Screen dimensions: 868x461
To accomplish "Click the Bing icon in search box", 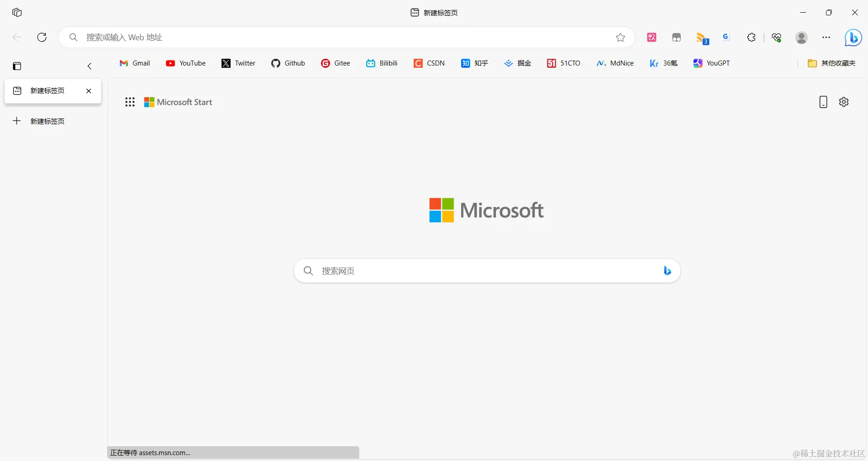I will (x=667, y=271).
